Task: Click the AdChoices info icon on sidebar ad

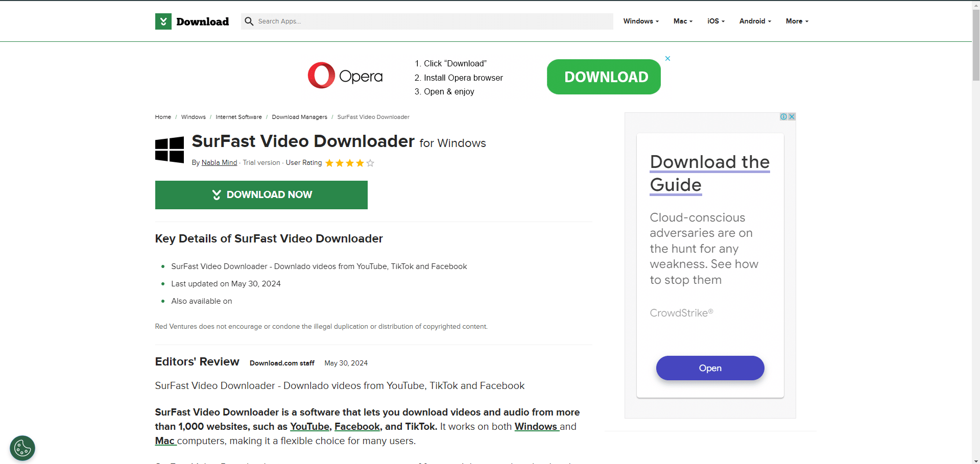Action: pyautogui.click(x=783, y=116)
